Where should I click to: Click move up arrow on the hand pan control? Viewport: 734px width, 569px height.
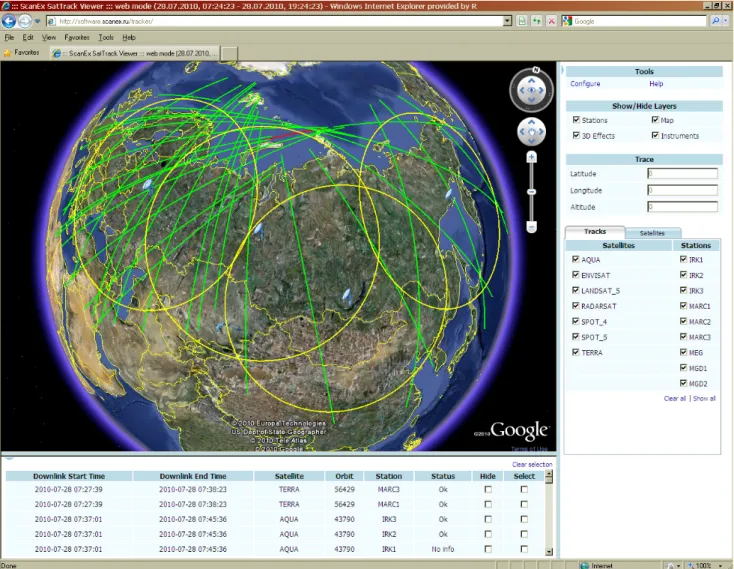click(531, 122)
